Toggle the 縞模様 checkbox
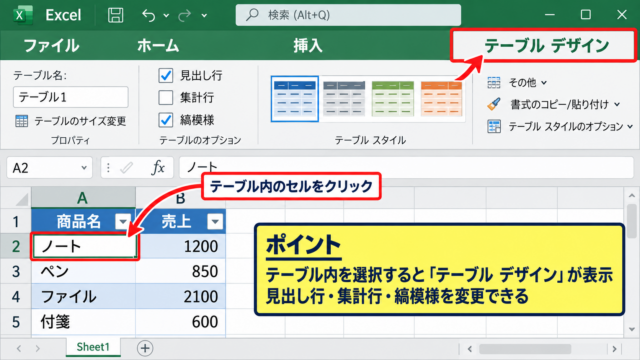This screenshot has width=640, height=360. [x=165, y=120]
